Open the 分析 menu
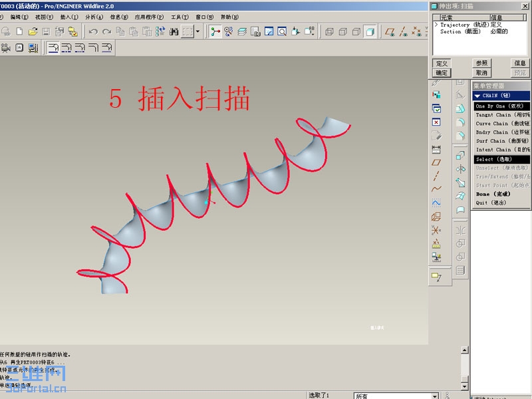532x399 pixels. point(94,17)
